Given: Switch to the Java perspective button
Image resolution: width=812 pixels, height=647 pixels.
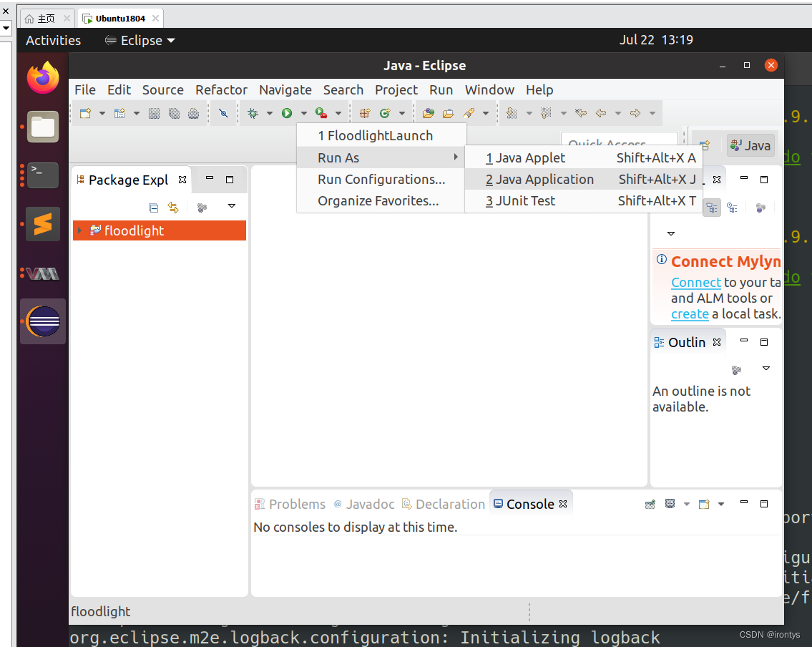Looking at the screenshot, I should pos(750,145).
